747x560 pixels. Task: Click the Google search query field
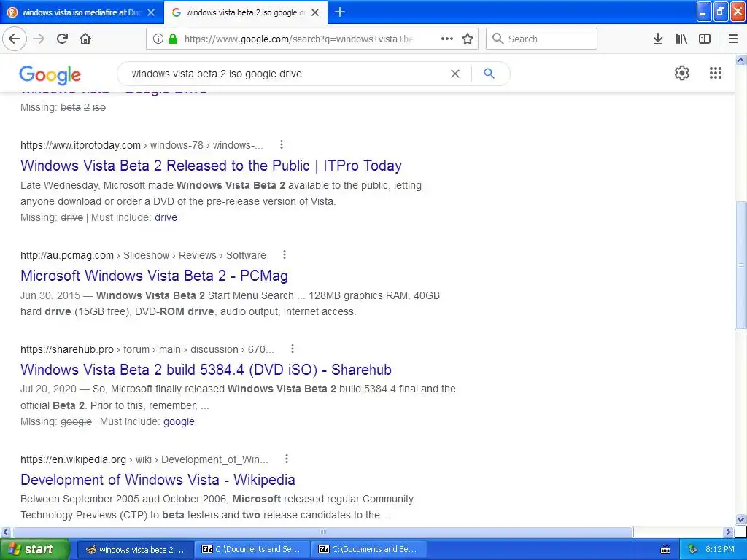(x=286, y=74)
